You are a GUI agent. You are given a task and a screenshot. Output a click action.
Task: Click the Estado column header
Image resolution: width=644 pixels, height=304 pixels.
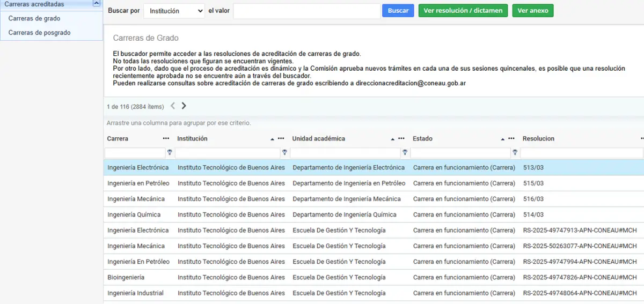pos(422,139)
